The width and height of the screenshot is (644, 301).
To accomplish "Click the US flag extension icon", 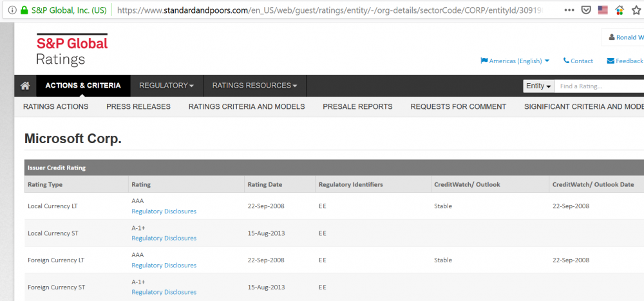I will pos(603,10).
